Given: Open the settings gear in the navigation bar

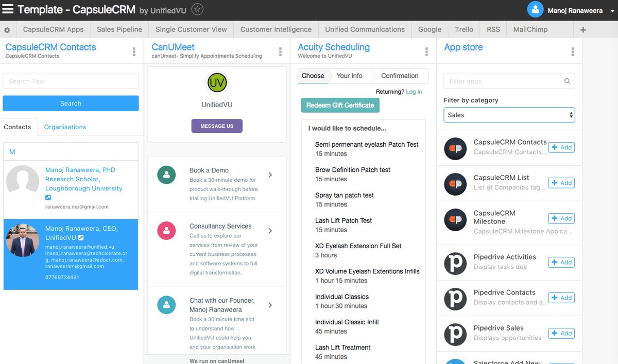Looking at the screenshot, I should pyautogui.click(x=7, y=29).
